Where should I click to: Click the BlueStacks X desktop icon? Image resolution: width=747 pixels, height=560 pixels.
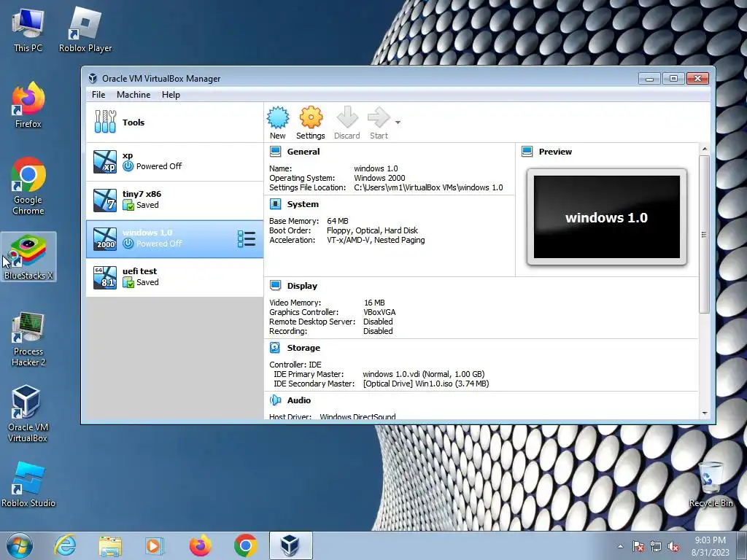(28, 257)
